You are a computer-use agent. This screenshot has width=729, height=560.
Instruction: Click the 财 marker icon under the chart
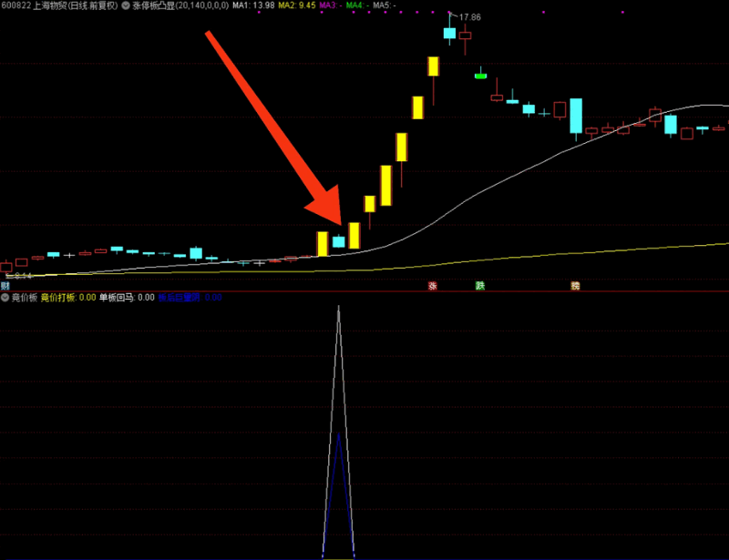click(x=5, y=286)
